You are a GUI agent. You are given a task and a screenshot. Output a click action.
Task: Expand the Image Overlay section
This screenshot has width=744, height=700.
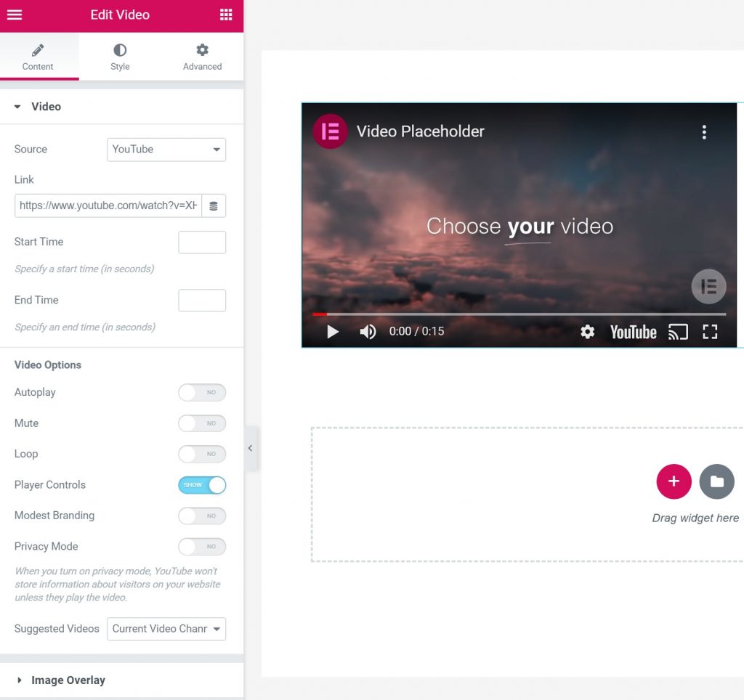pos(68,680)
